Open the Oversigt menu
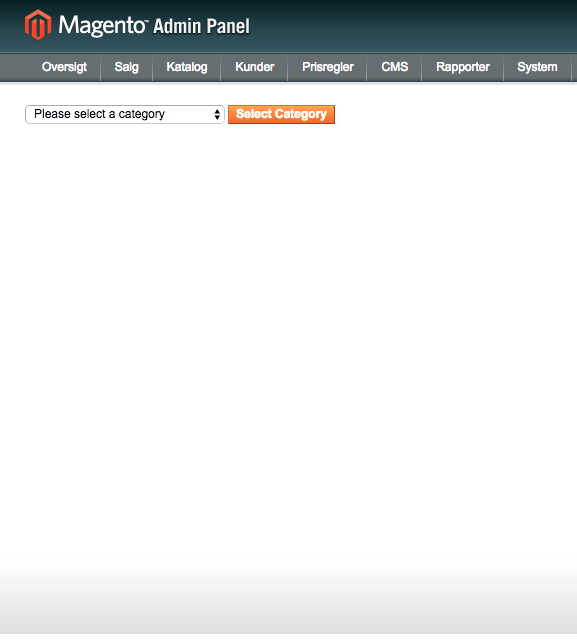 point(64,67)
